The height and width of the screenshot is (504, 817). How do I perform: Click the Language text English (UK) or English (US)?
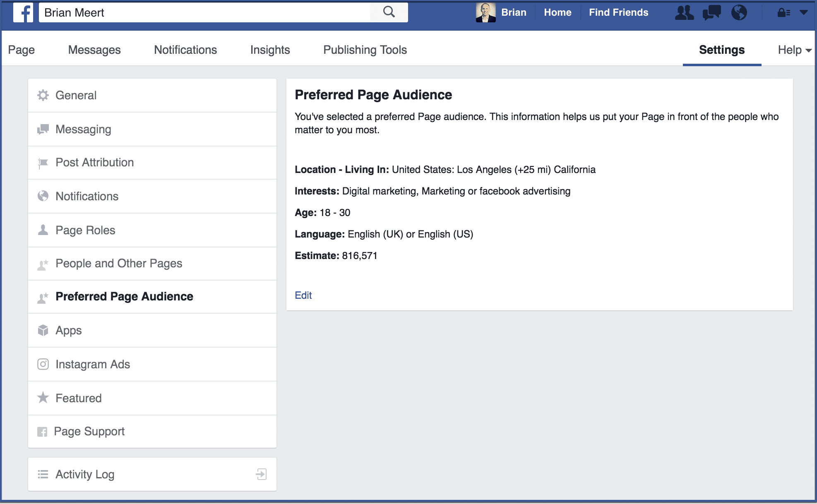coord(410,234)
